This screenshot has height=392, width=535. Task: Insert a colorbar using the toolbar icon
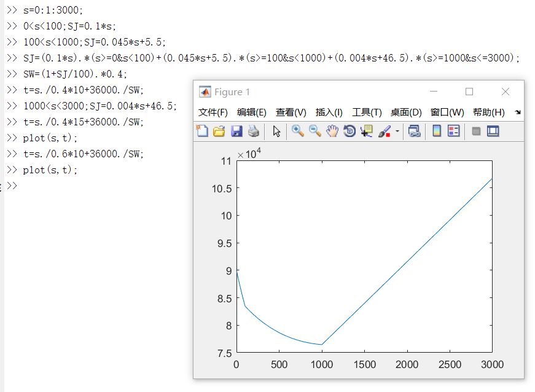(437, 131)
